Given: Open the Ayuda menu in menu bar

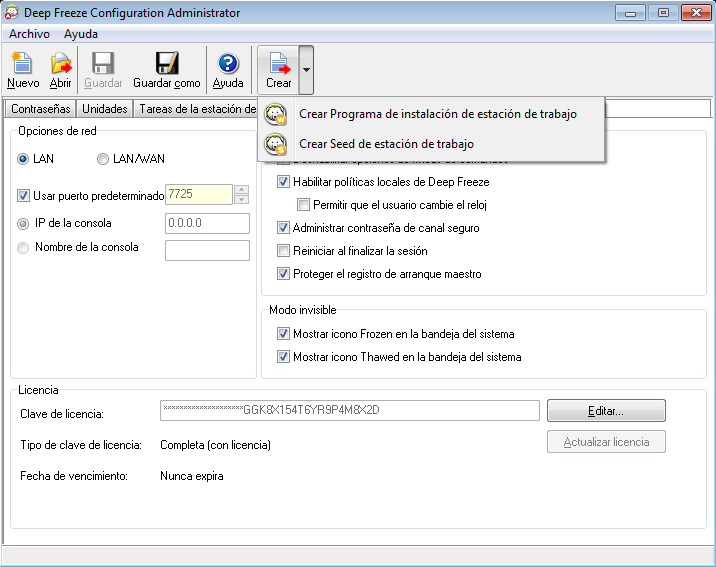Looking at the screenshot, I should coord(81,34).
